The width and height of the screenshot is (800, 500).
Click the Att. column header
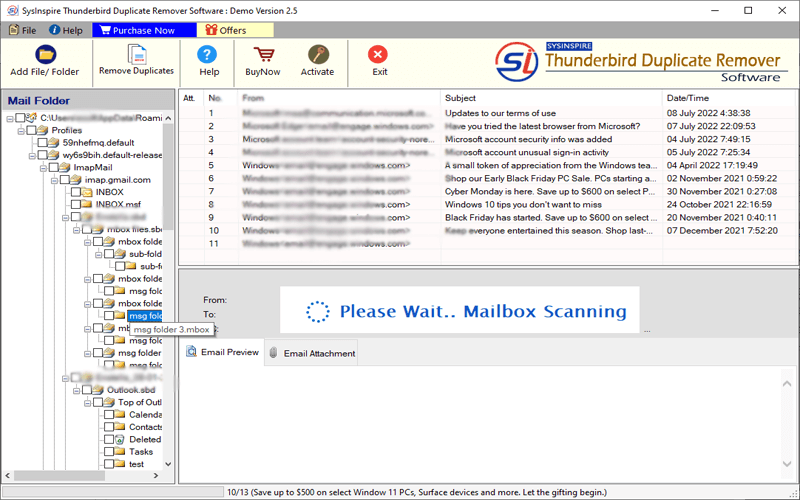click(191, 98)
